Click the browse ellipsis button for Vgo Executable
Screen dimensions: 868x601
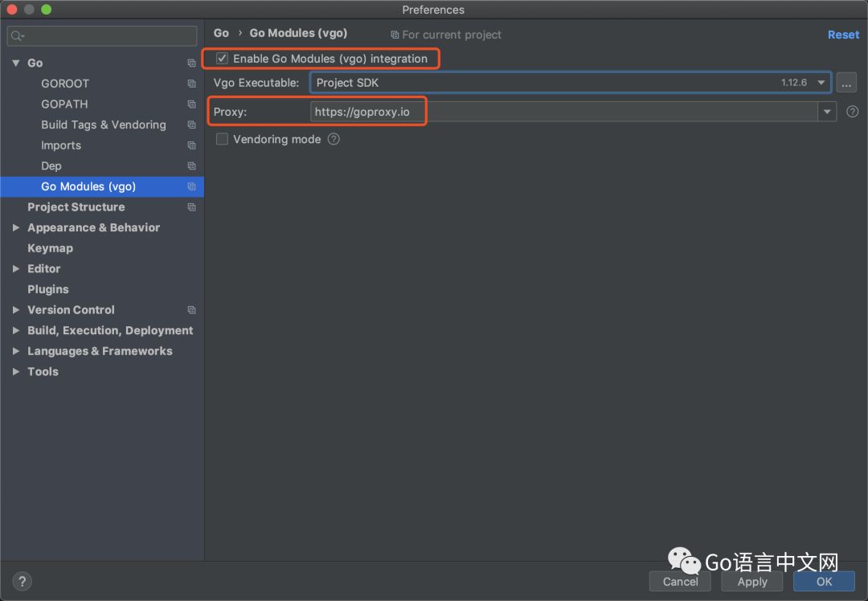coord(846,83)
